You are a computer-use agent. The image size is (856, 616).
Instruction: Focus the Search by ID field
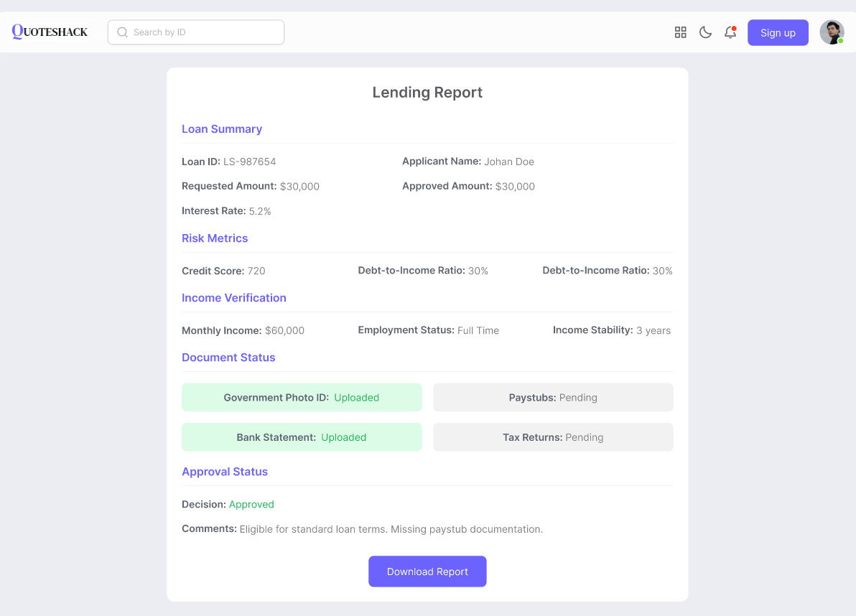coord(196,32)
